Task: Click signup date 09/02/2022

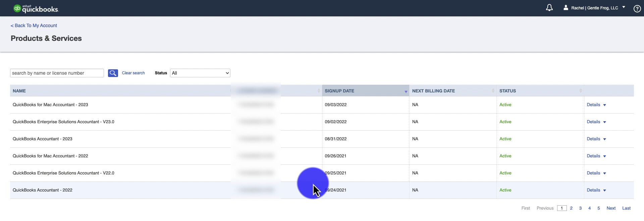Action: pyautogui.click(x=335, y=122)
